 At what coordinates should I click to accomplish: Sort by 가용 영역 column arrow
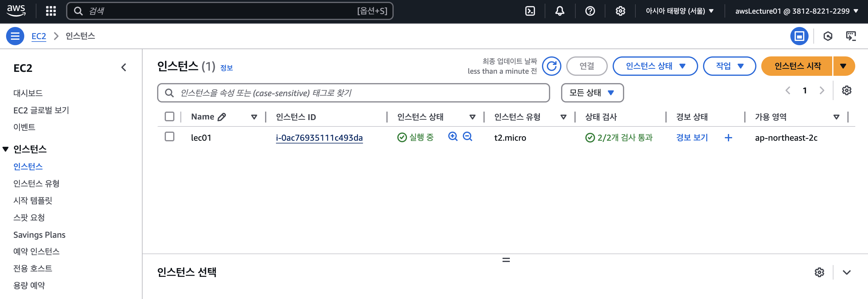tap(836, 117)
